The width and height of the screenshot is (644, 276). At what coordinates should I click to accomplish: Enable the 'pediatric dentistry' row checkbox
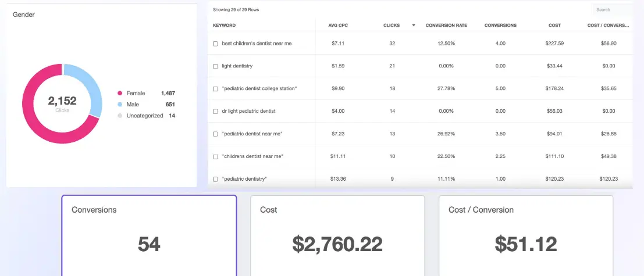tap(215, 179)
